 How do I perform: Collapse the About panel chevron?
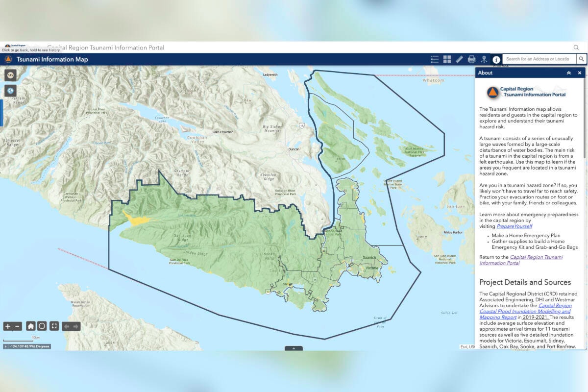pos(569,73)
